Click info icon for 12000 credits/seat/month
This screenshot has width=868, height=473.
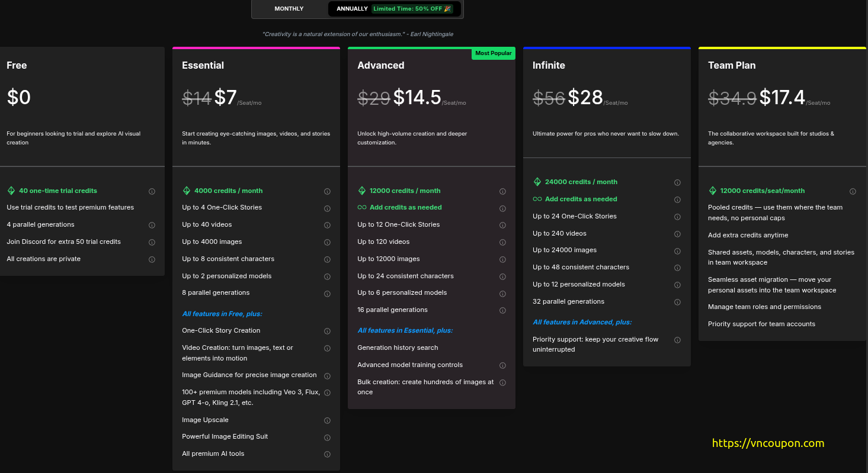[x=853, y=191]
